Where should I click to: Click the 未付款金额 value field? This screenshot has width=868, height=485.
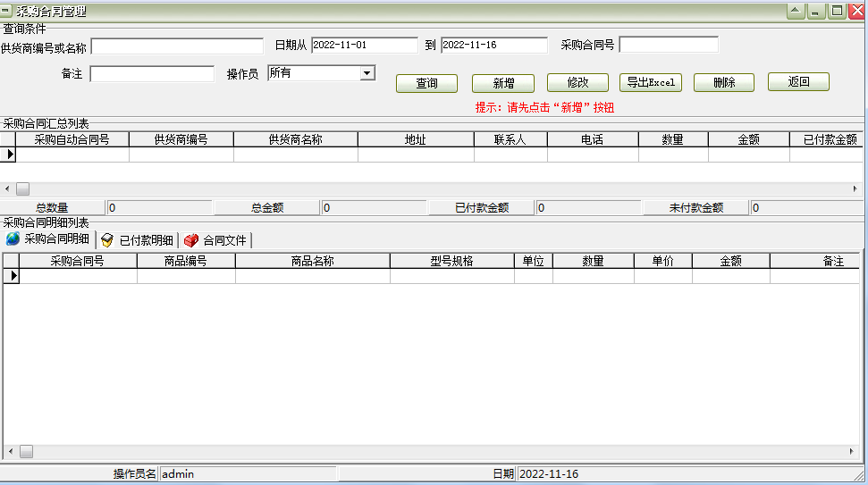point(805,207)
